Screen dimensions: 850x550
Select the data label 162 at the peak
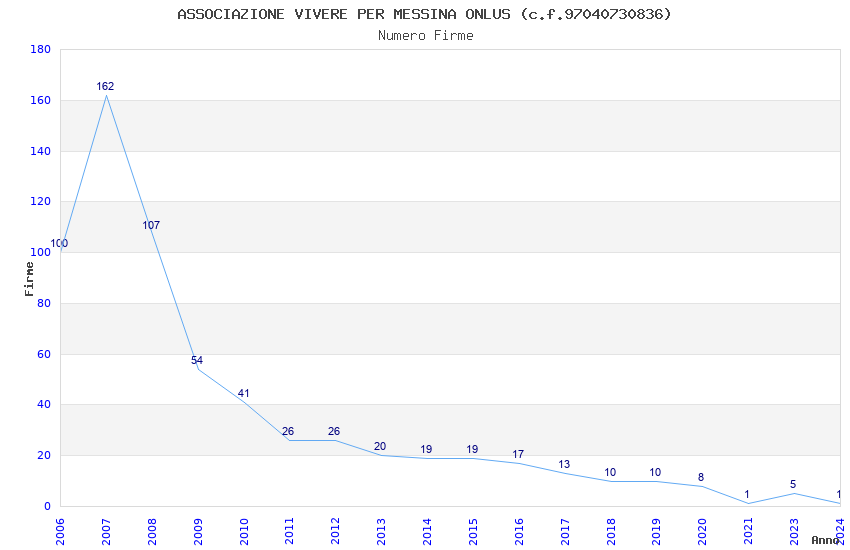(x=105, y=86)
